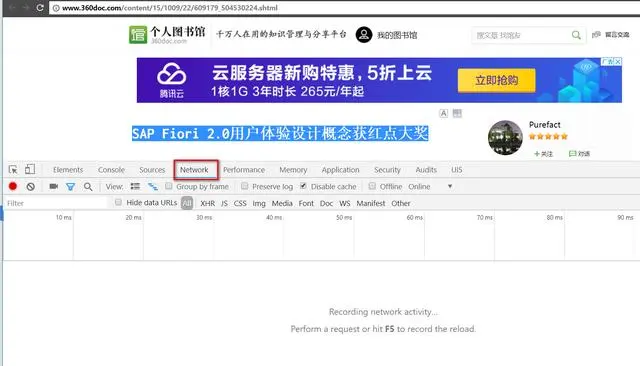The height and width of the screenshot is (366, 640).
Task: Click the font size A icon
Action: point(444,113)
